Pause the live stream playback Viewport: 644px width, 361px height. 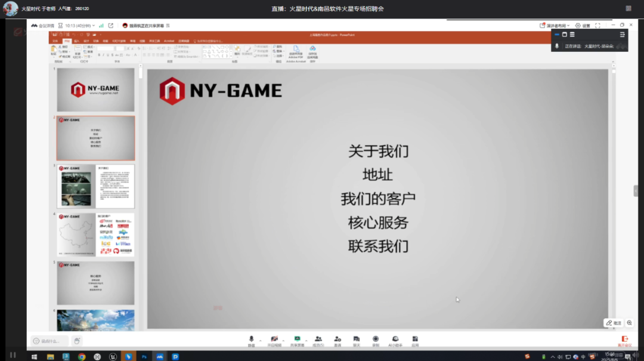(13, 355)
